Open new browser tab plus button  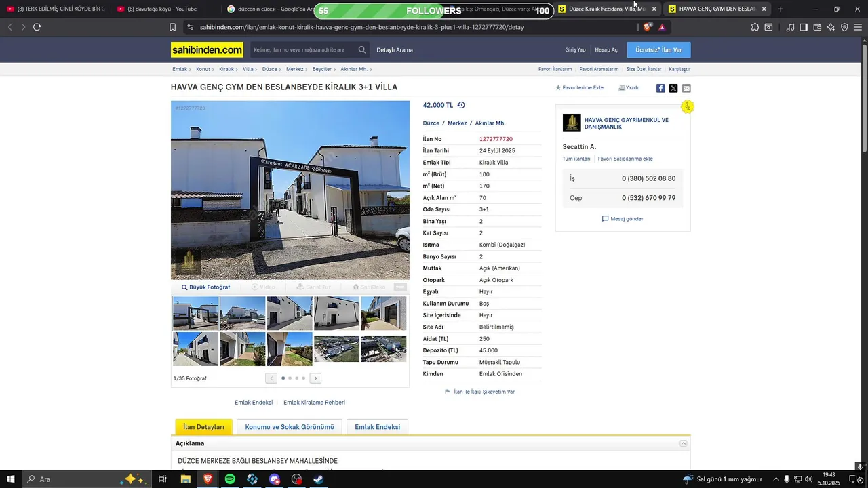(x=781, y=9)
